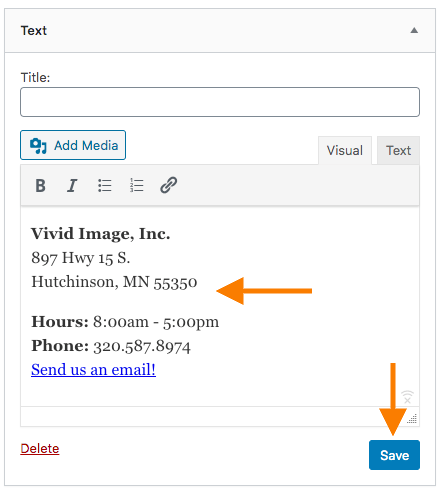The image size is (441, 491).
Task: Collapse the Text widget panel
Action: 414,30
